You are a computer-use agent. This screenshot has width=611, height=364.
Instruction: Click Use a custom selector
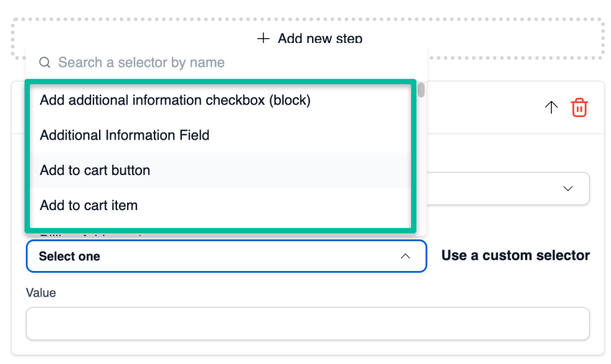tap(516, 255)
